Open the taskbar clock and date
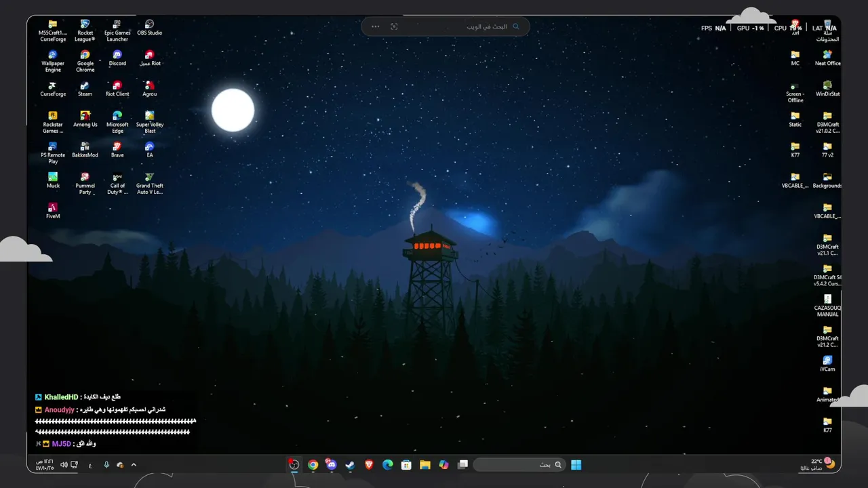Screen dimensions: 868x488 coord(45,465)
